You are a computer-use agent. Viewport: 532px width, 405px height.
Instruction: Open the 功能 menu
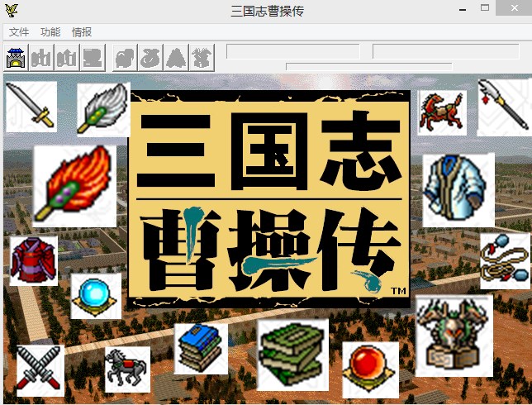[50, 32]
